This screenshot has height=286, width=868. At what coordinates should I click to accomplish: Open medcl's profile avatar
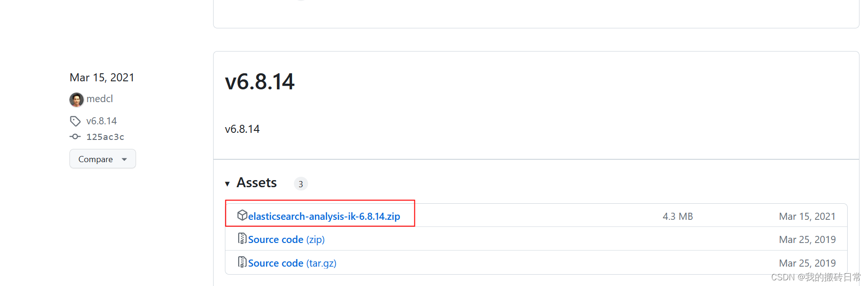tap(77, 99)
